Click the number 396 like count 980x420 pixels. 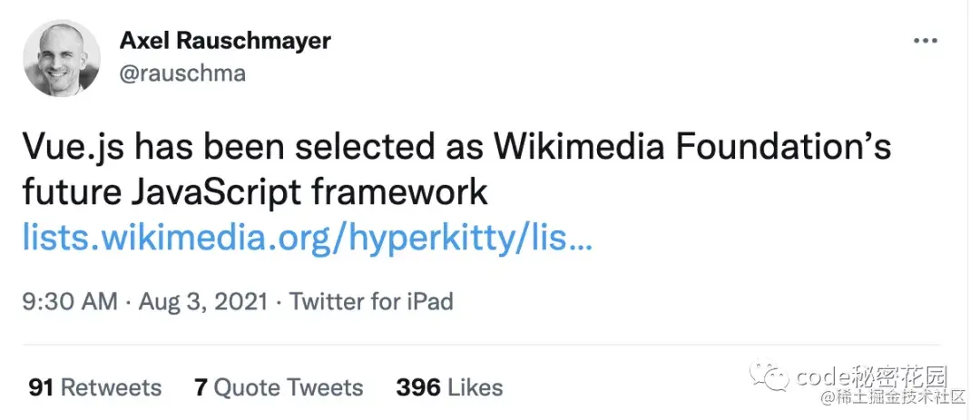(419, 388)
